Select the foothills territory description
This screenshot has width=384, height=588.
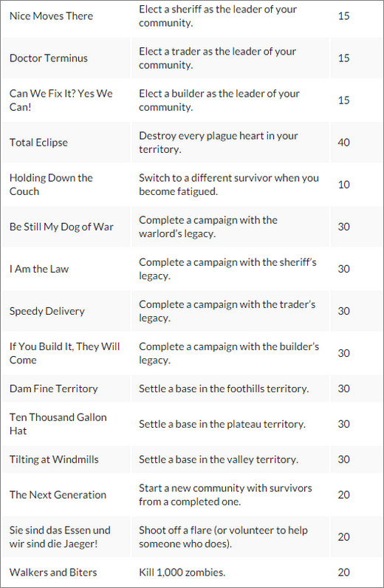[x=224, y=389]
